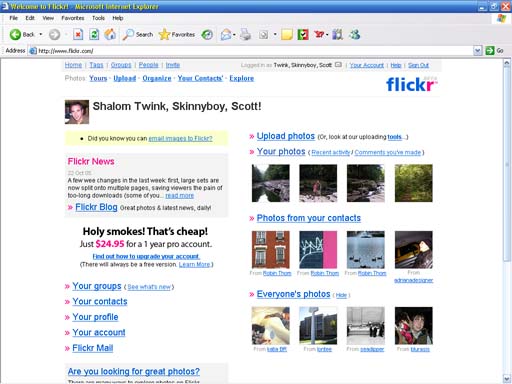The width and height of the screenshot is (512, 384).
Task: Refresh the page with the green arrows icon
Action: [x=94, y=34]
